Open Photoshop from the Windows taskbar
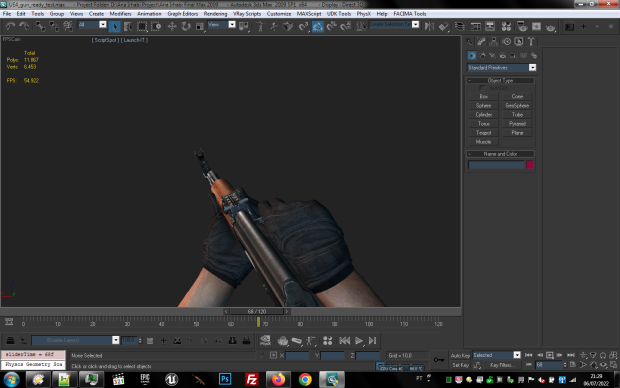The height and width of the screenshot is (388, 620). [225, 379]
